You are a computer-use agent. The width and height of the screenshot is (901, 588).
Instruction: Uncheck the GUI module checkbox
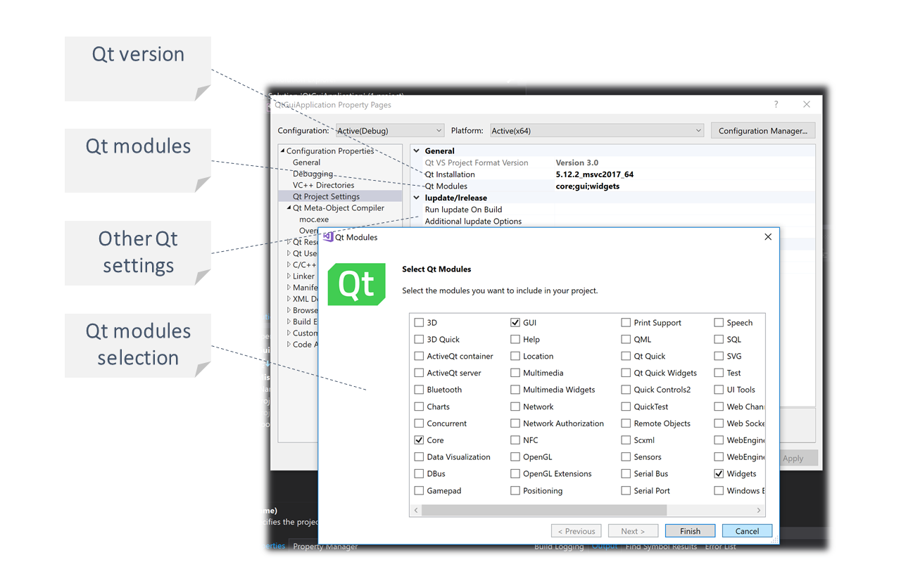[515, 323]
